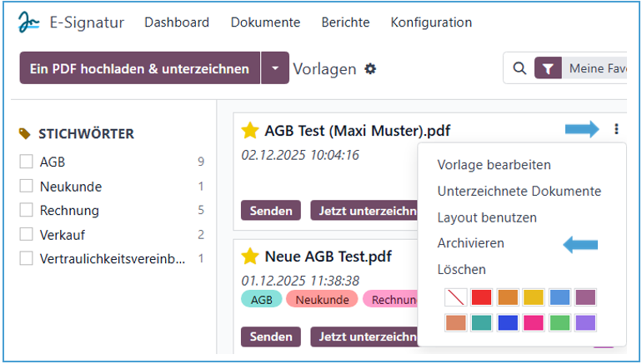Screen dimensions: 642x364
Task: Open the Dokumente menu
Action: tap(264, 22)
